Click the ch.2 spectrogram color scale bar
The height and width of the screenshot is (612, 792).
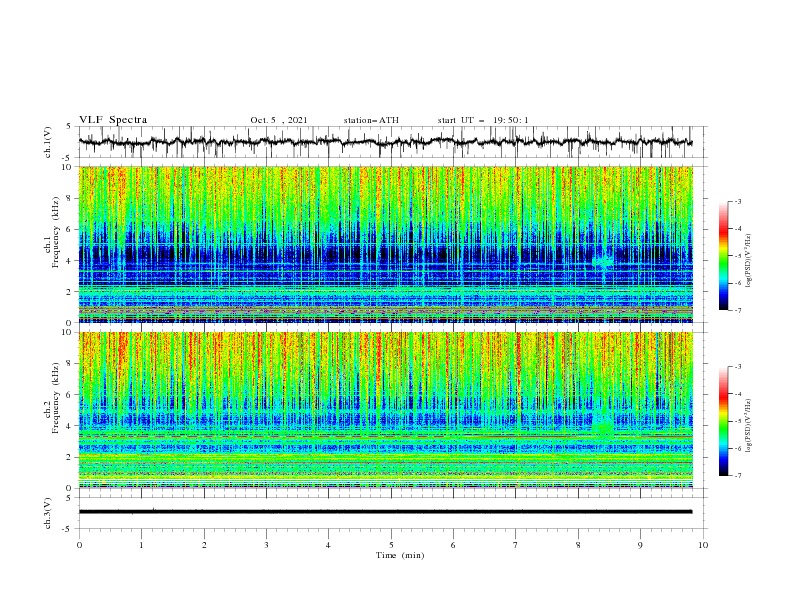(x=724, y=421)
